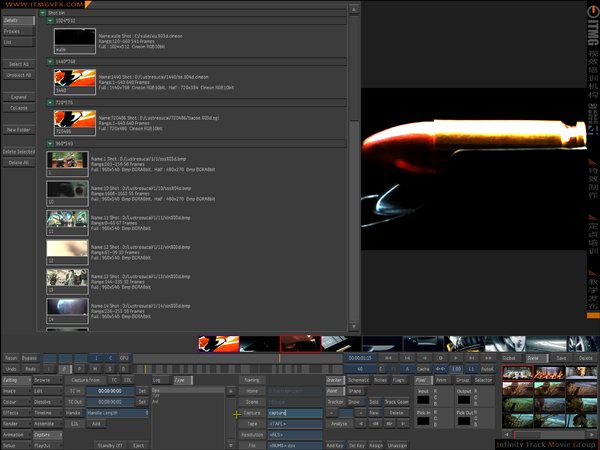Click scroll-up arrow of shot bin

[354, 10]
